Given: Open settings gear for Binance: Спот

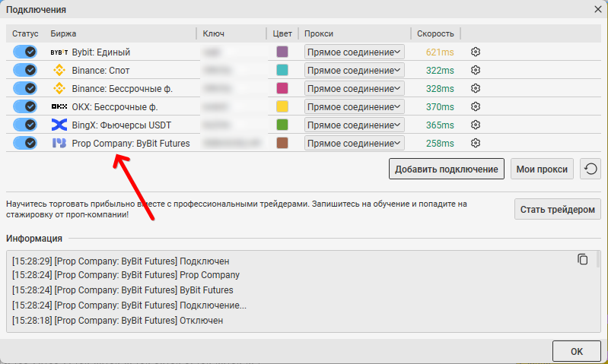Looking at the screenshot, I should click(x=476, y=70).
